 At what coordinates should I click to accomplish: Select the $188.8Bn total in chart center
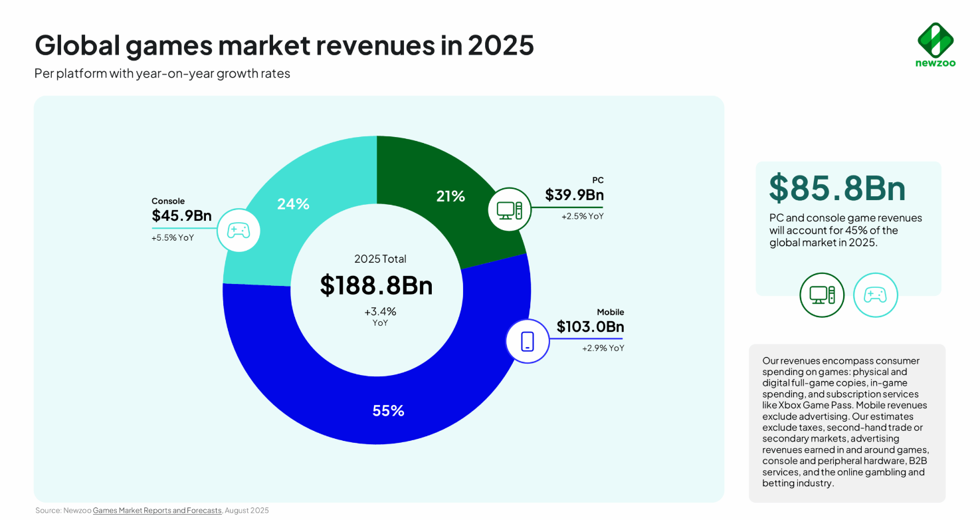click(377, 285)
